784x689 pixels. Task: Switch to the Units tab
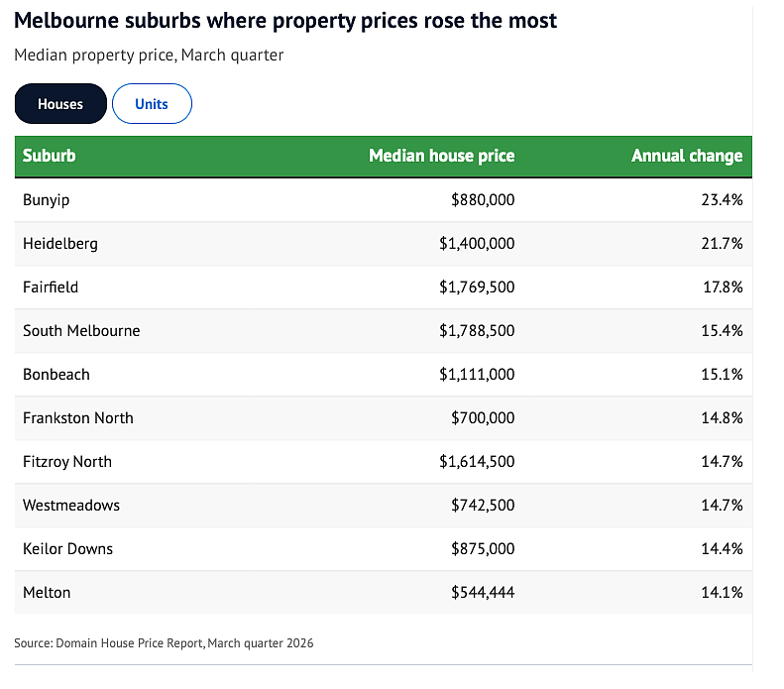[152, 104]
